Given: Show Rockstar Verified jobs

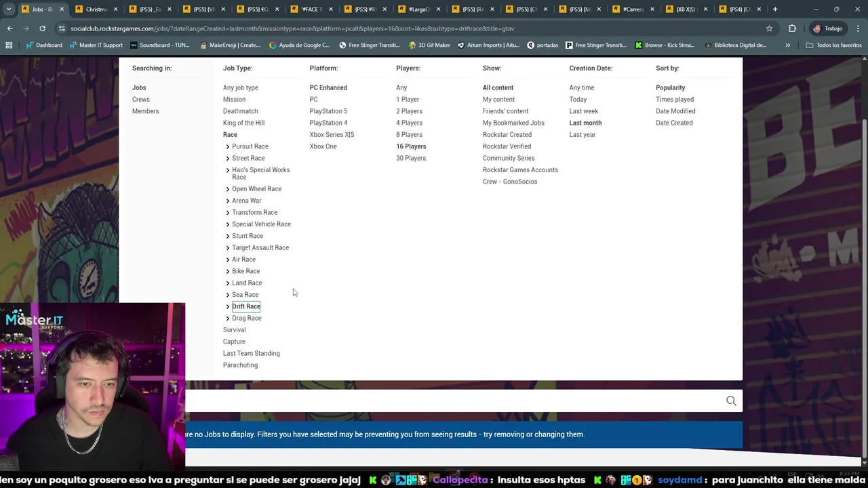Looking at the screenshot, I should pos(507,146).
